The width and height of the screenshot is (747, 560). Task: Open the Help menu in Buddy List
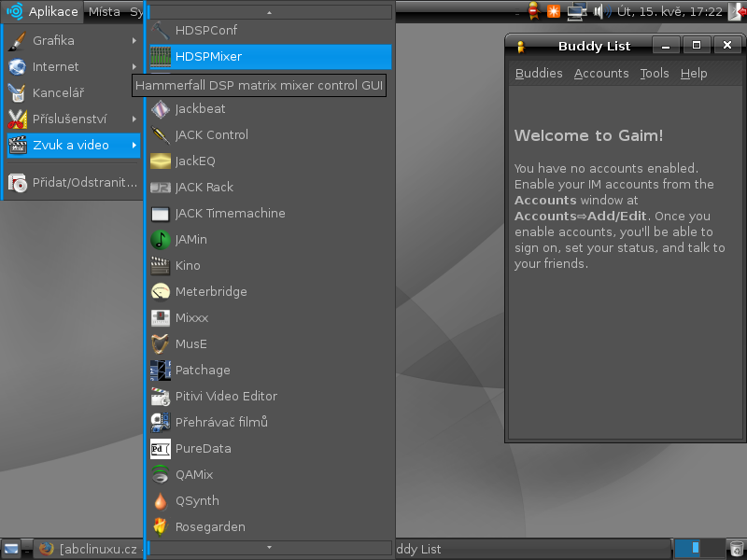694,74
